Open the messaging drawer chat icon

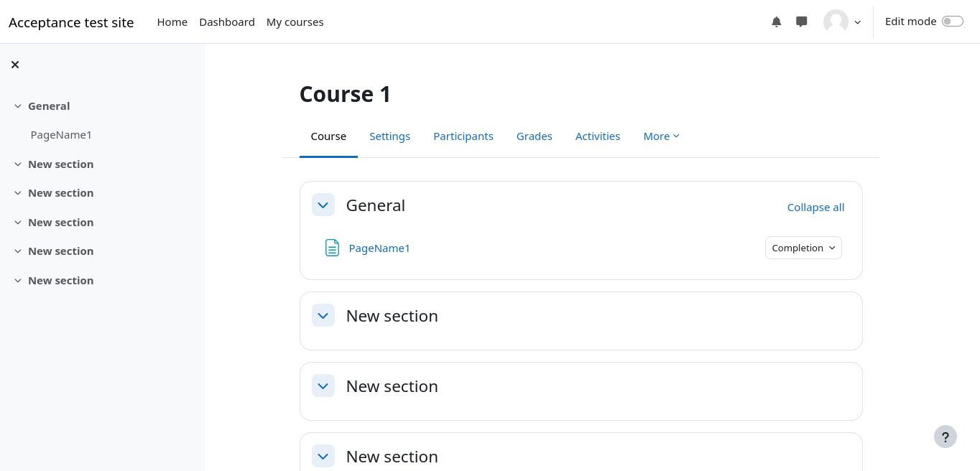[x=802, y=22]
